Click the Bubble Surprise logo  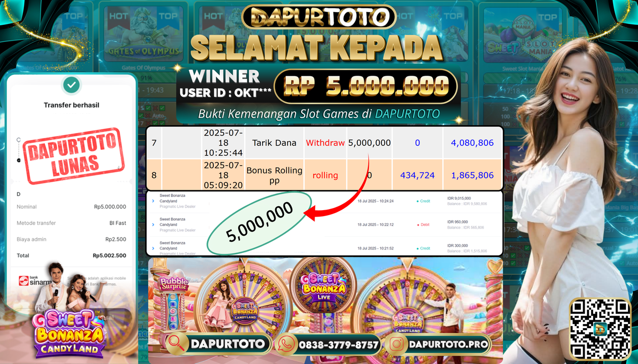point(173,284)
